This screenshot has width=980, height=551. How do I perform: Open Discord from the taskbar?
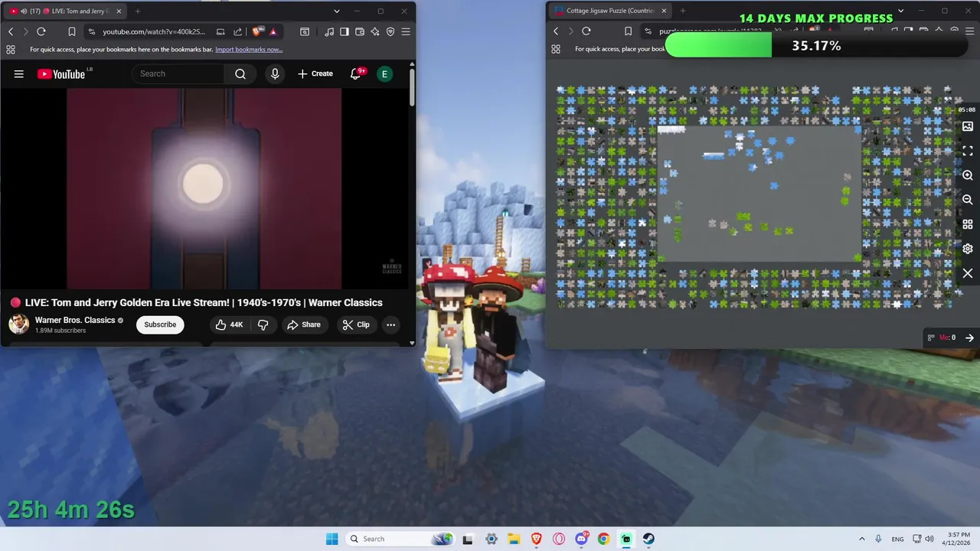click(581, 539)
